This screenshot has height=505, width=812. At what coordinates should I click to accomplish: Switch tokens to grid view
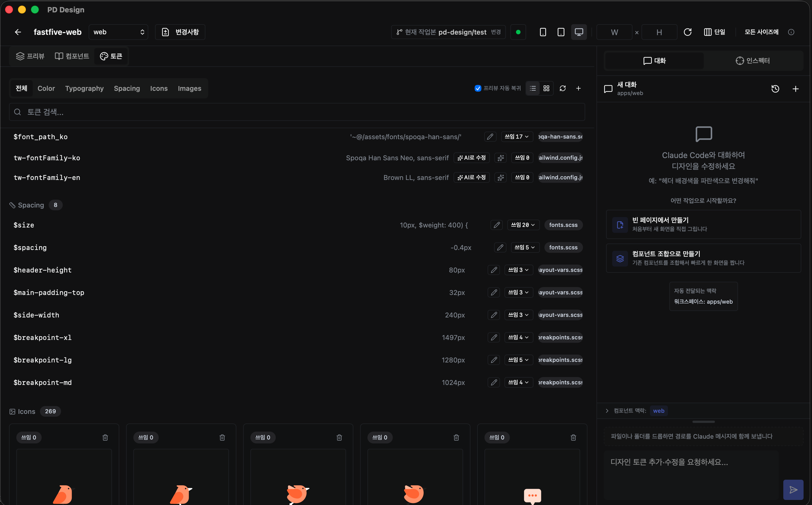click(546, 88)
